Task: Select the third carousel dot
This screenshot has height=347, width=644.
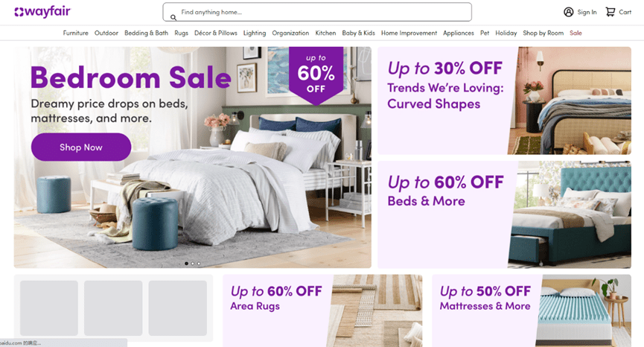Action: click(199, 263)
